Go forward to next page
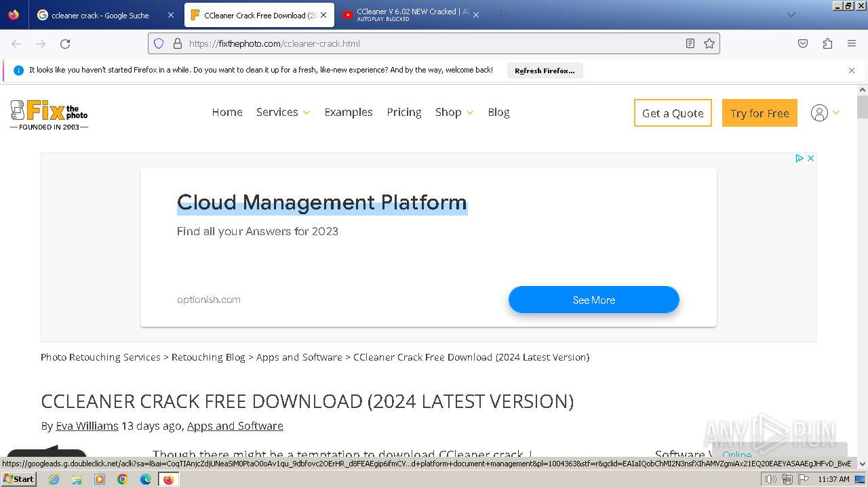This screenshot has width=868, height=488. [41, 43]
